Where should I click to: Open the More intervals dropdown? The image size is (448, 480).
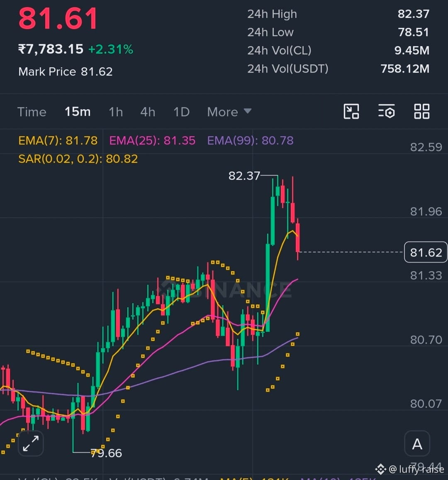[229, 112]
